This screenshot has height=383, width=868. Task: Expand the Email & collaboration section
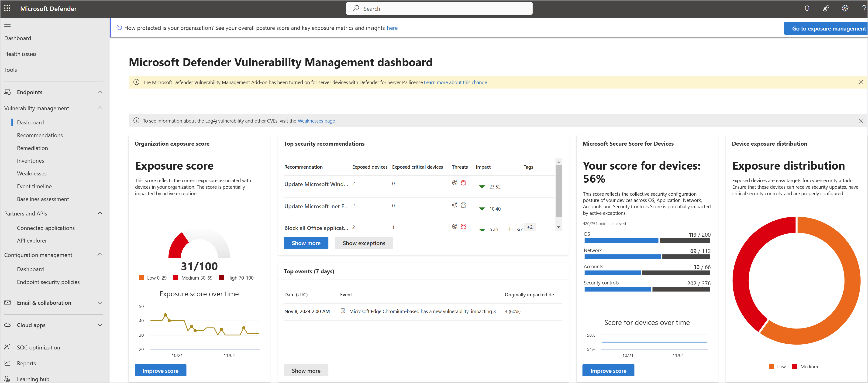(100, 302)
